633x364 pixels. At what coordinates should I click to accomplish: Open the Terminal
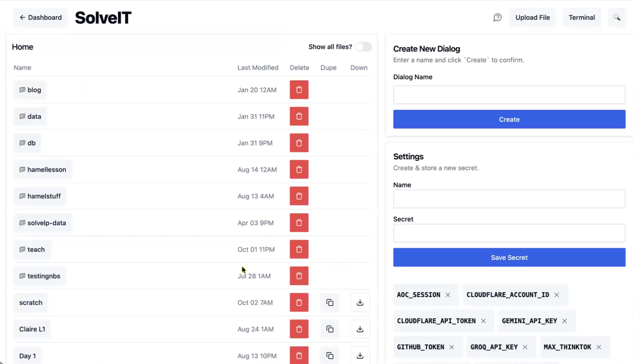point(581,18)
